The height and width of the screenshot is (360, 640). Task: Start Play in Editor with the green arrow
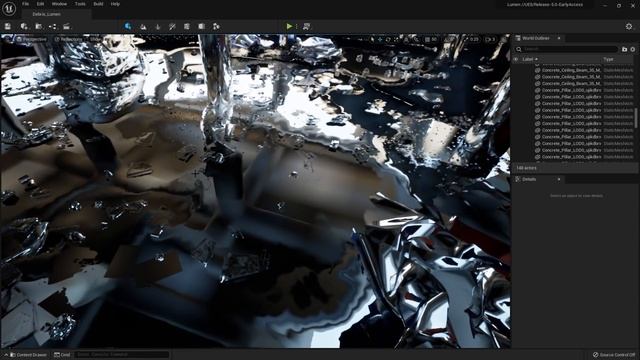pos(289,27)
